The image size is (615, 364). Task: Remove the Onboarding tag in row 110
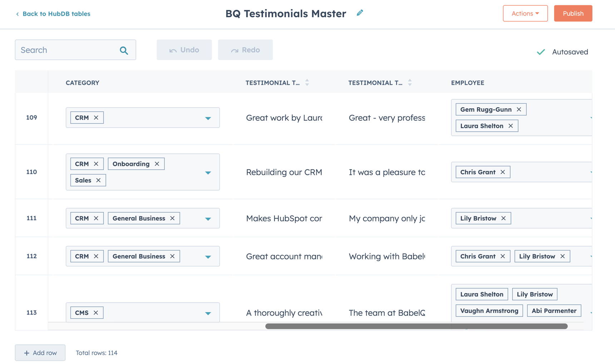(157, 163)
